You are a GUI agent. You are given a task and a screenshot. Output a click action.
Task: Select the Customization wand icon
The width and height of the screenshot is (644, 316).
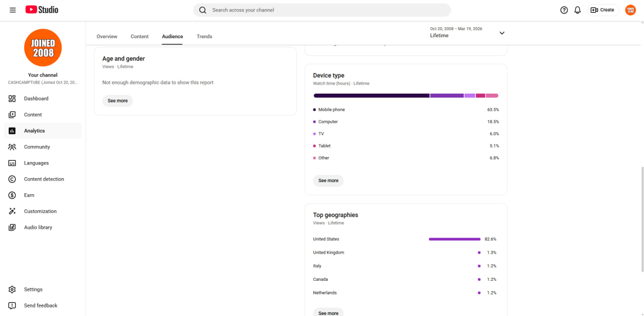point(13,211)
